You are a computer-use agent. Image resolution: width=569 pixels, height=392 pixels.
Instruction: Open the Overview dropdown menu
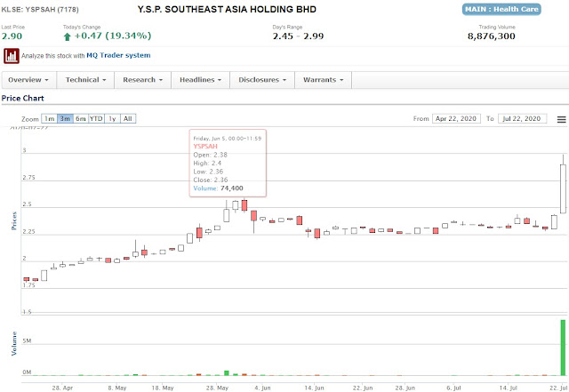(28, 80)
